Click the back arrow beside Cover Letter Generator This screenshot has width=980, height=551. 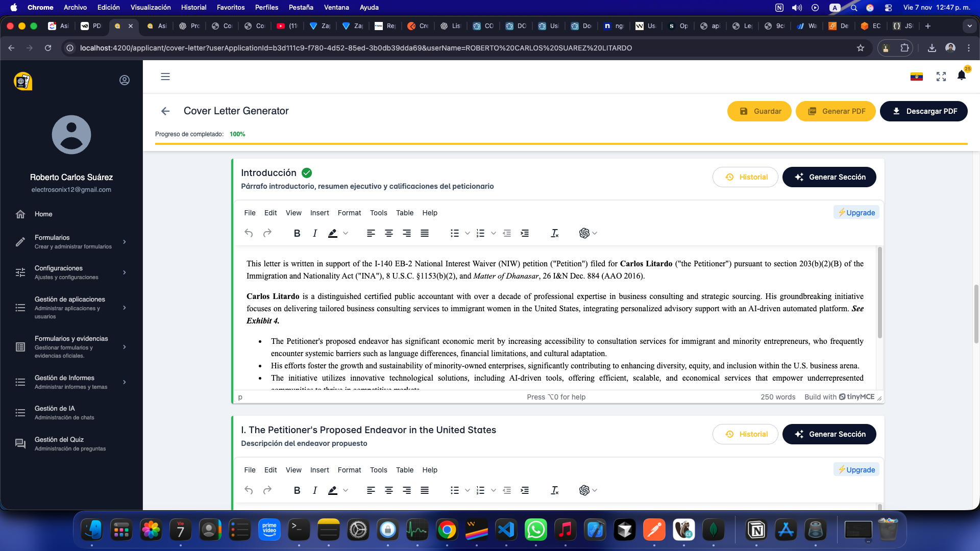[165, 111]
